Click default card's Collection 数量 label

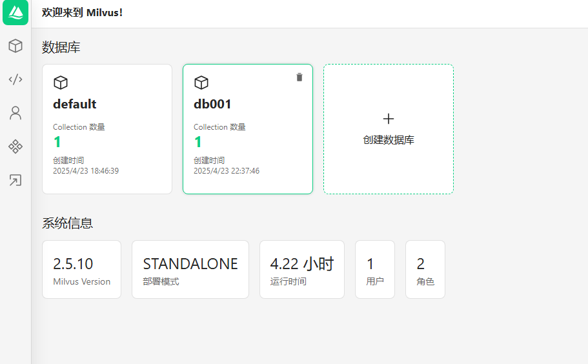(x=79, y=127)
